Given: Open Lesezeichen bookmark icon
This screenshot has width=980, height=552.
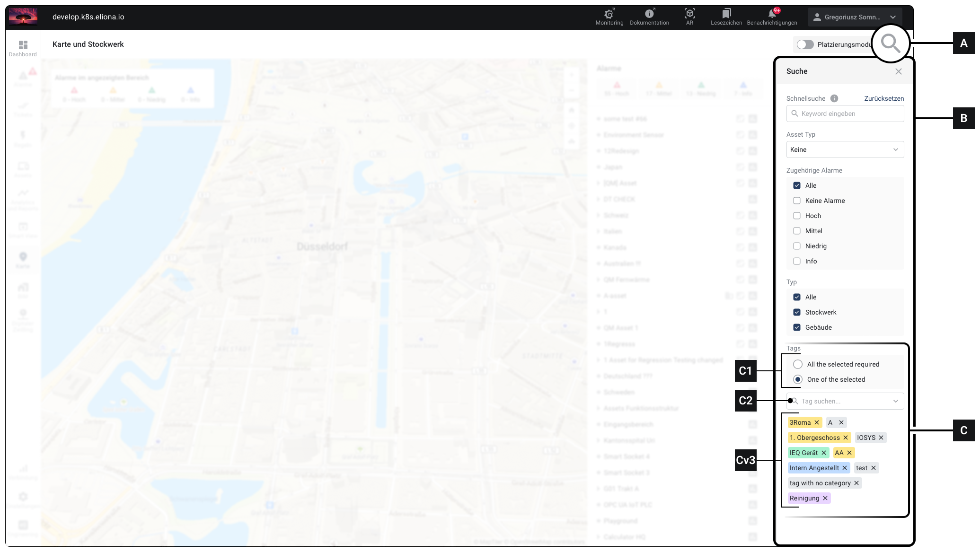Looking at the screenshot, I should click(726, 13).
